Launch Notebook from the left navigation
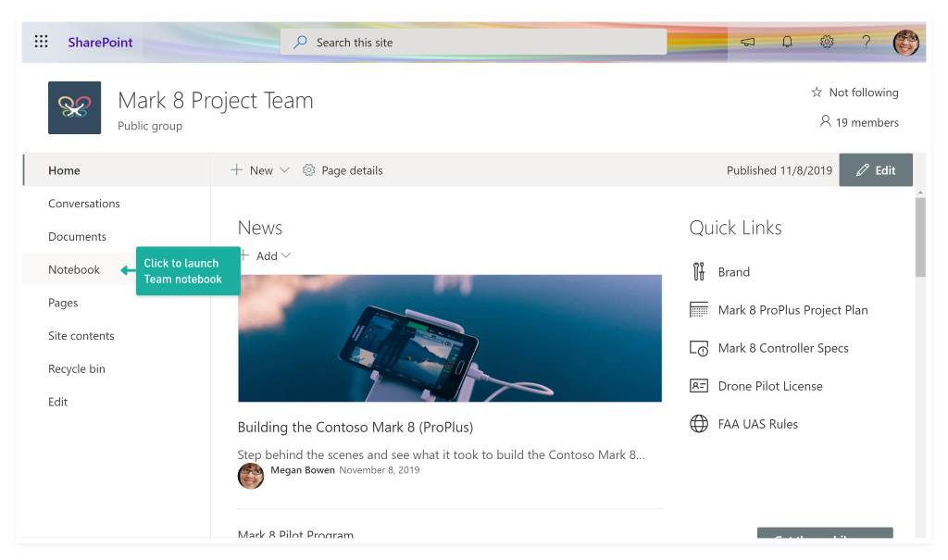 coord(74,269)
